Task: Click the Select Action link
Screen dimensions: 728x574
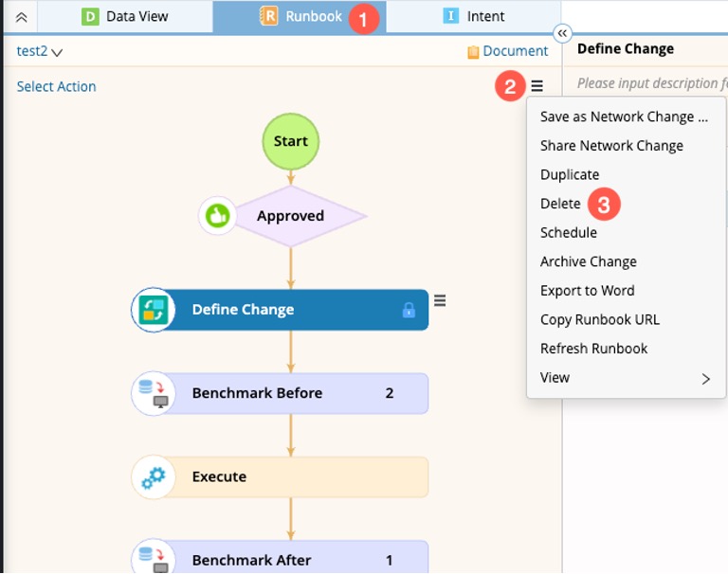Action: click(x=56, y=86)
